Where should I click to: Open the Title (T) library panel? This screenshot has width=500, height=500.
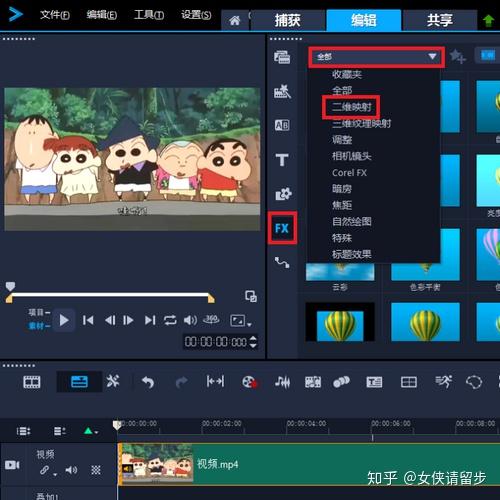point(282,160)
